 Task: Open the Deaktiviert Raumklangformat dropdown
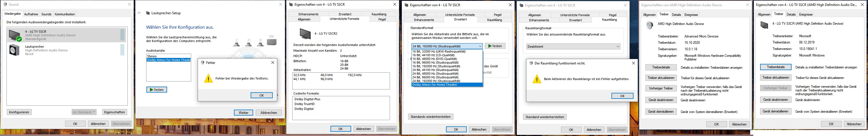coord(573,47)
